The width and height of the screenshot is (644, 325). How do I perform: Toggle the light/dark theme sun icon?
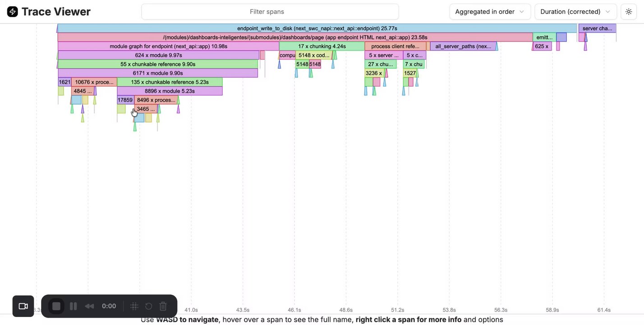point(629,12)
